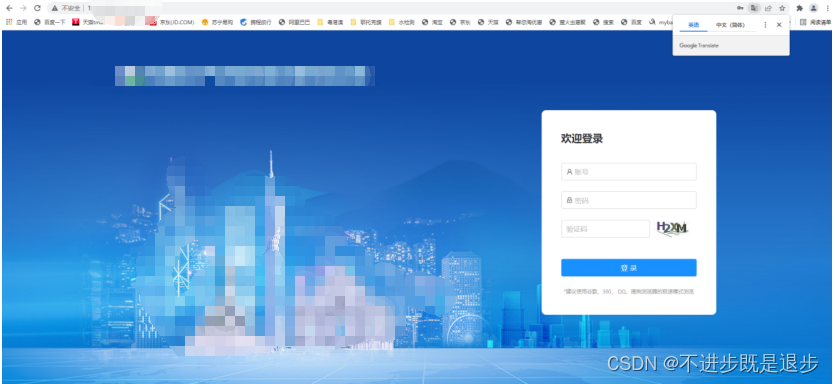
Task: Click the browser tip text below 登录
Action: [628, 292]
